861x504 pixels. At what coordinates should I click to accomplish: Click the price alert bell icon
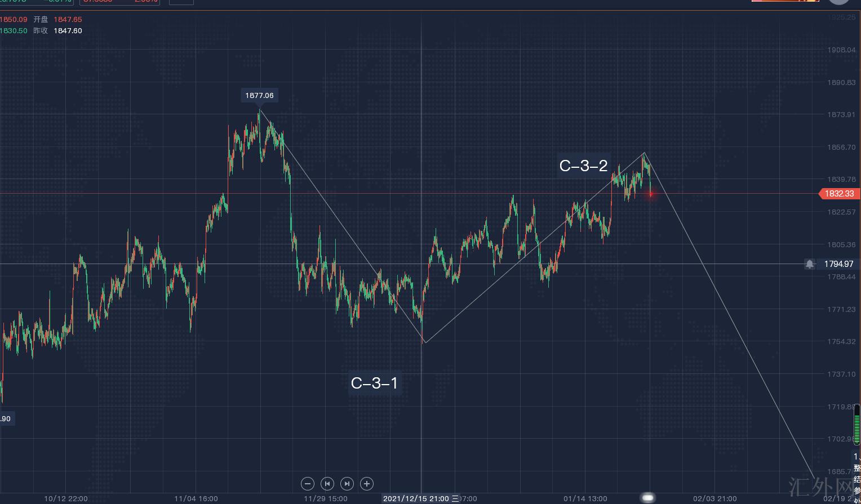pyautogui.click(x=810, y=264)
